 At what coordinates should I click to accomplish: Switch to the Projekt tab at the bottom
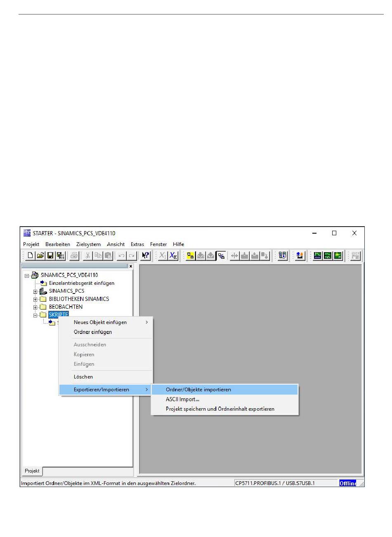32,471
